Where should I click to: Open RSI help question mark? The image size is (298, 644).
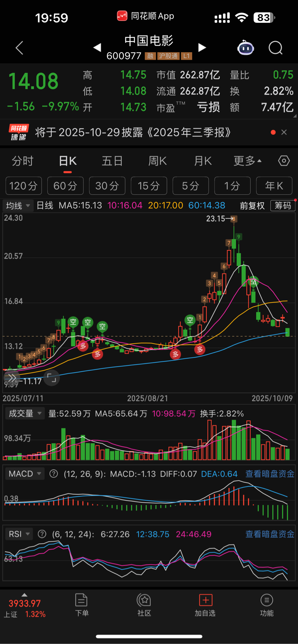42,534
